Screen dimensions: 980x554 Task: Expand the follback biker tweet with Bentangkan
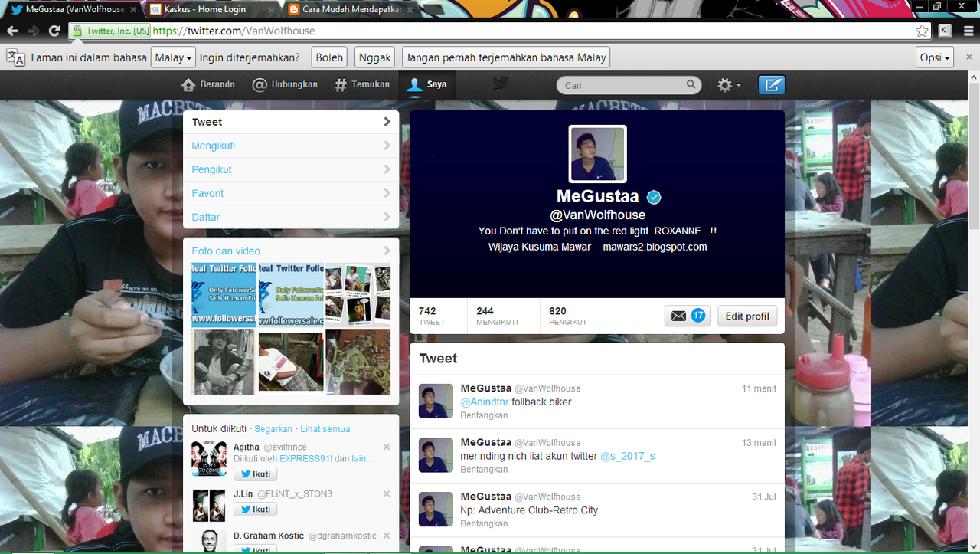(484, 415)
